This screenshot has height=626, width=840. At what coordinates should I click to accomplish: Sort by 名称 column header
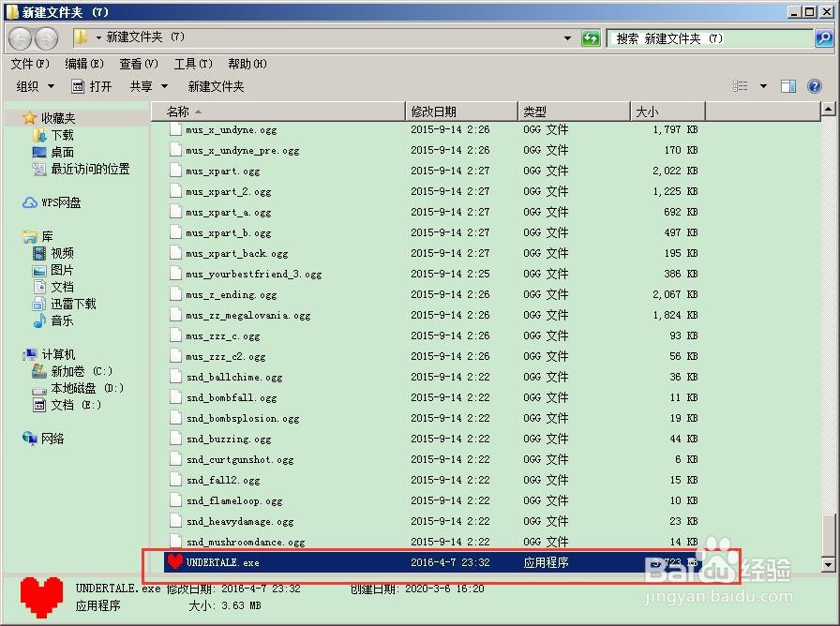click(278, 112)
